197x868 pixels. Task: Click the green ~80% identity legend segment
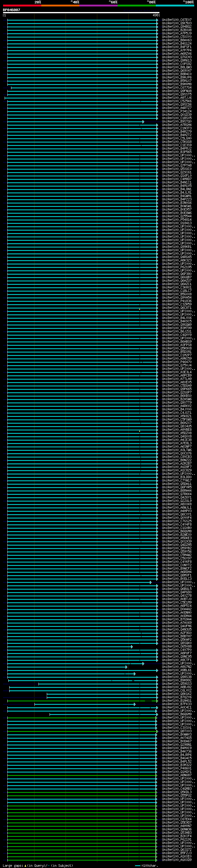coord(137,6)
